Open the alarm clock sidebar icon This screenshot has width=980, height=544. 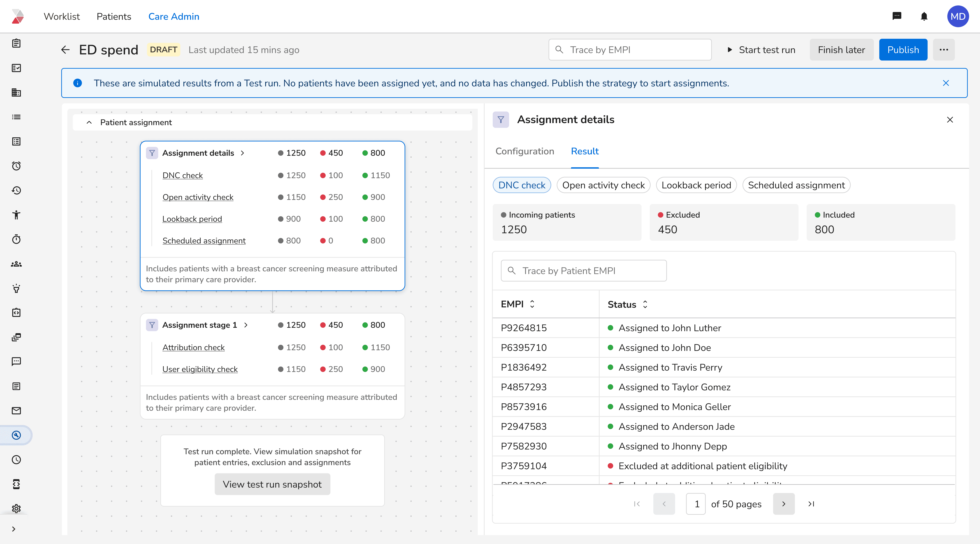pyautogui.click(x=16, y=166)
